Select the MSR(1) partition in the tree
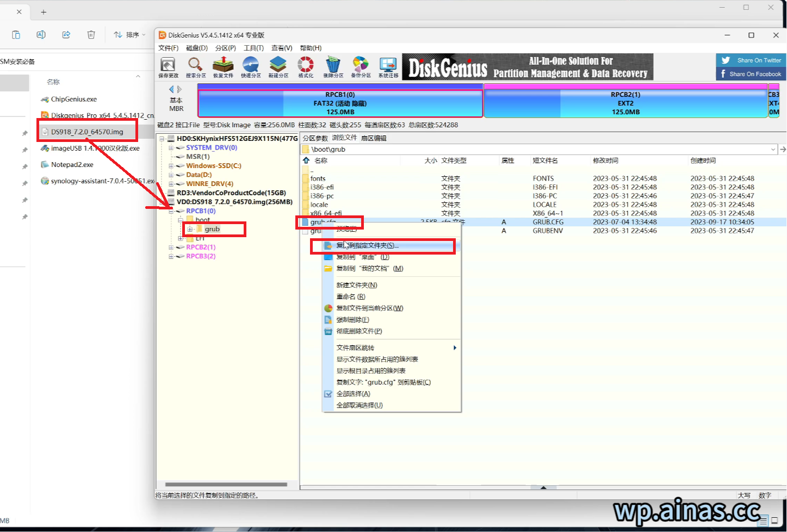Screen dimensions: 787x532 pyautogui.click(x=198, y=157)
